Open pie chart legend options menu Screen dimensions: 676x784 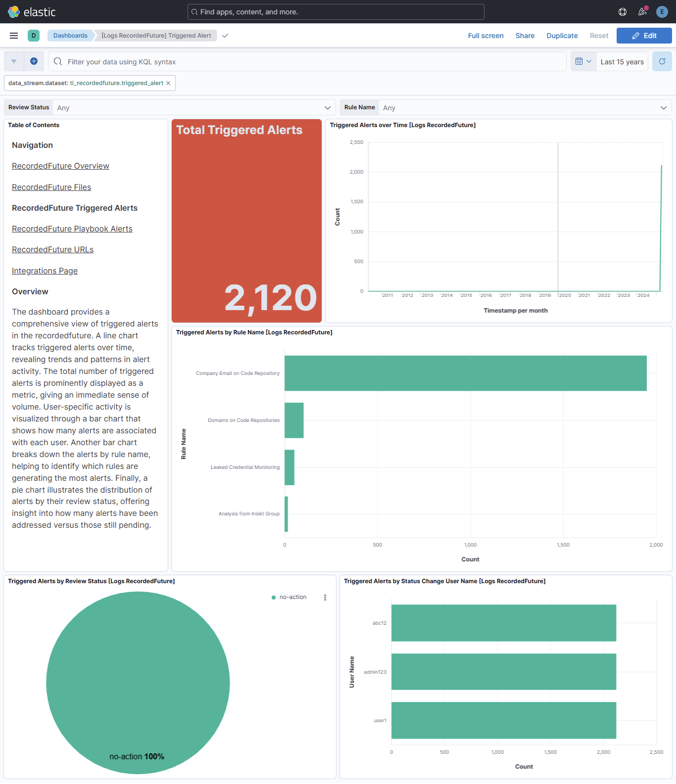tap(325, 598)
